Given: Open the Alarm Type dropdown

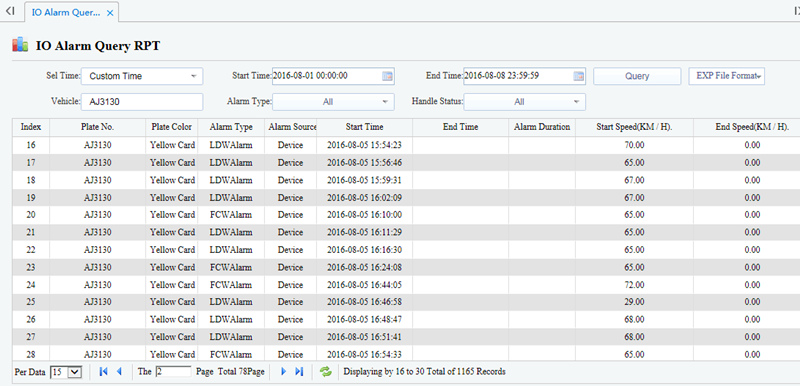Looking at the screenshot, I should [333, 102].
